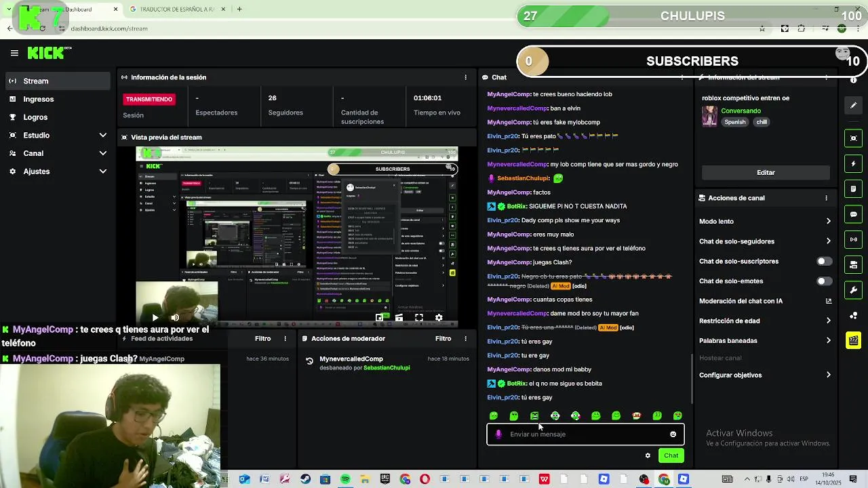
Task: Click the purple microphone icon in the message box
Action: pos(498,434)
